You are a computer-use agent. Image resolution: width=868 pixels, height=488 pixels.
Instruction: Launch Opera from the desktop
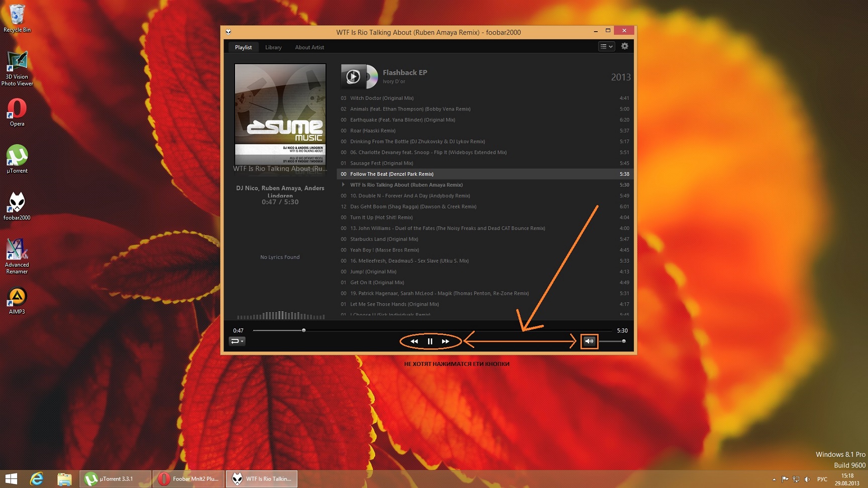point(17,112)
